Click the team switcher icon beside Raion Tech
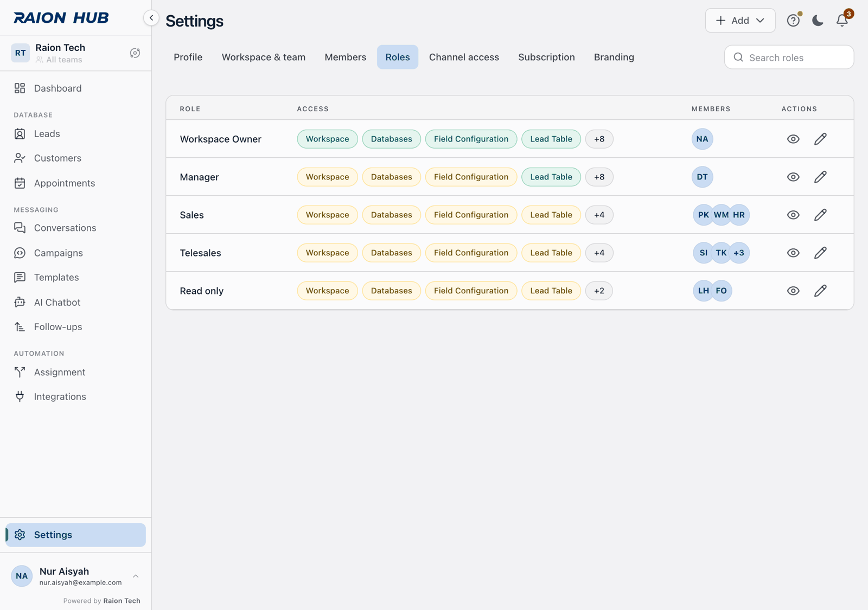The height and width of the screenshot is (610, 868). pyautogui.click(x=135, y=53)
